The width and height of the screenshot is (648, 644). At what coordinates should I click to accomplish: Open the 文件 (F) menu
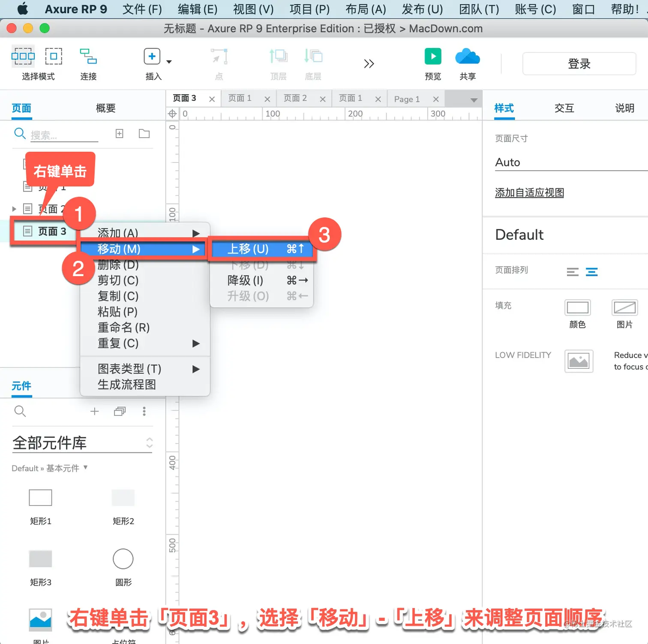click(x=142, y=9)
